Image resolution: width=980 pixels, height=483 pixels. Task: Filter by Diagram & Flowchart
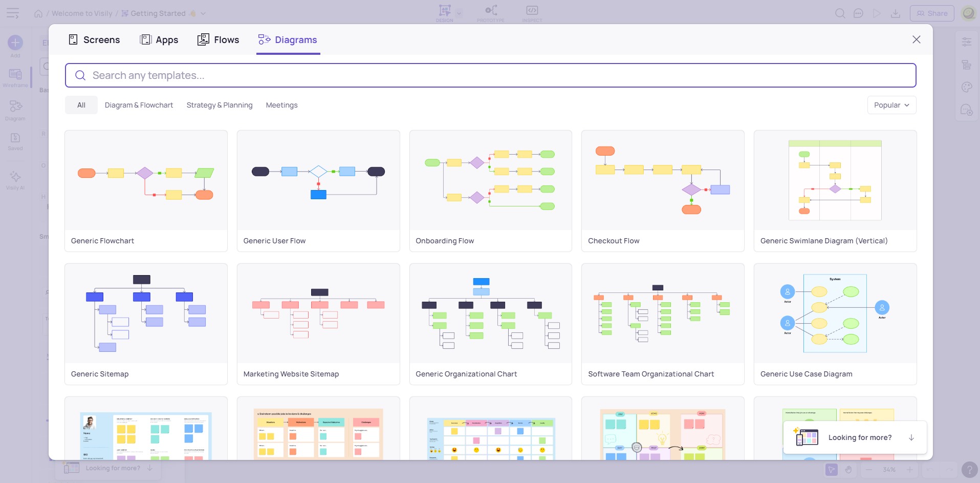[x=139, y=105]
